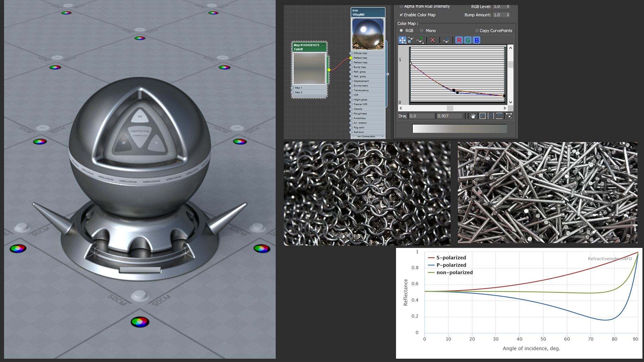Screen dimensions: 644x362
Task: Toggle the blue B channel button
Action: [x=477, y=40]
